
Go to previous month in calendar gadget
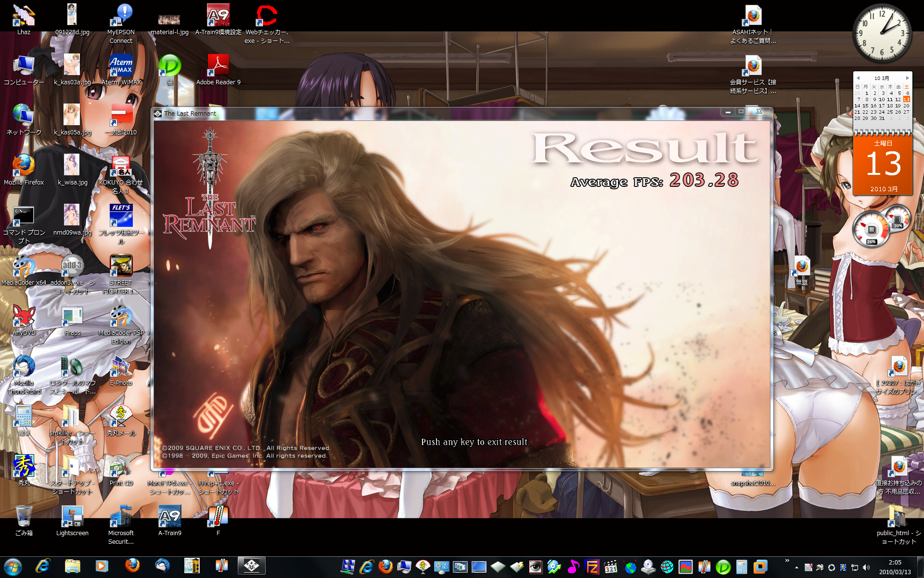coord(858,78)
